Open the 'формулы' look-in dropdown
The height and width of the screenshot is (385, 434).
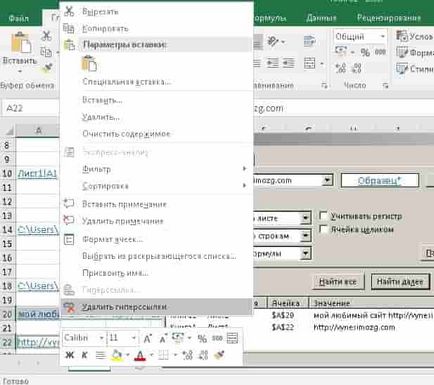pos(305,253)
